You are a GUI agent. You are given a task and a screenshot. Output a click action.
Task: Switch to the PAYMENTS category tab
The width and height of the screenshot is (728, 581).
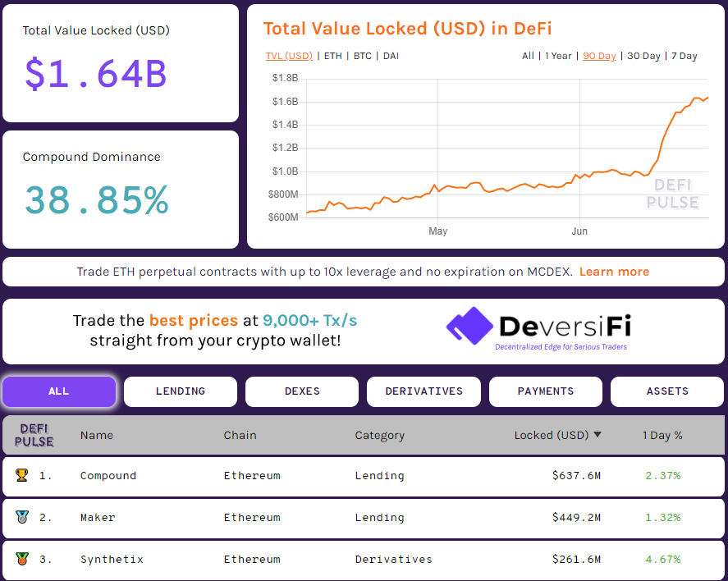[545, 391]
